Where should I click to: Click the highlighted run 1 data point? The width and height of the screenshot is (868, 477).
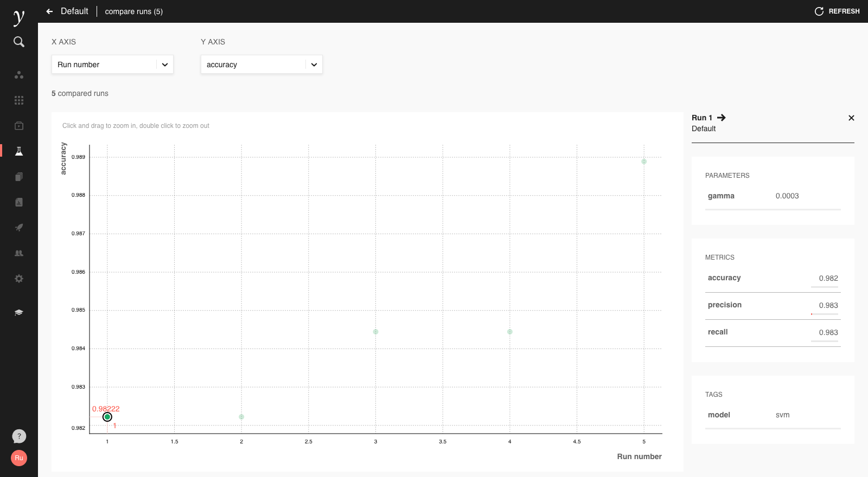point(107,417)
